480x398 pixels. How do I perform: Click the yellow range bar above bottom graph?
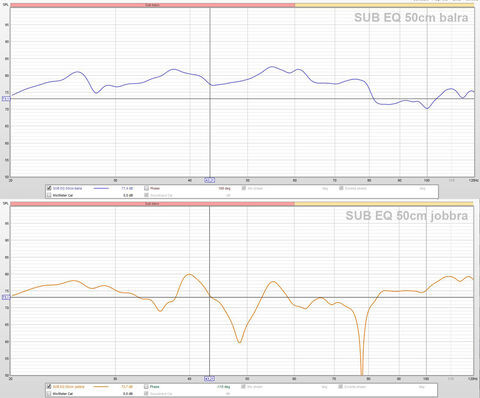[x=384, y=204]
